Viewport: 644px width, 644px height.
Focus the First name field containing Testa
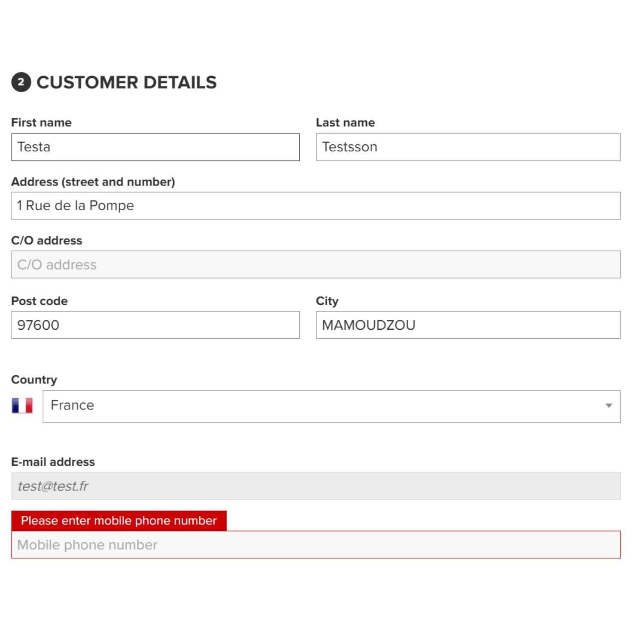point(155,147)
